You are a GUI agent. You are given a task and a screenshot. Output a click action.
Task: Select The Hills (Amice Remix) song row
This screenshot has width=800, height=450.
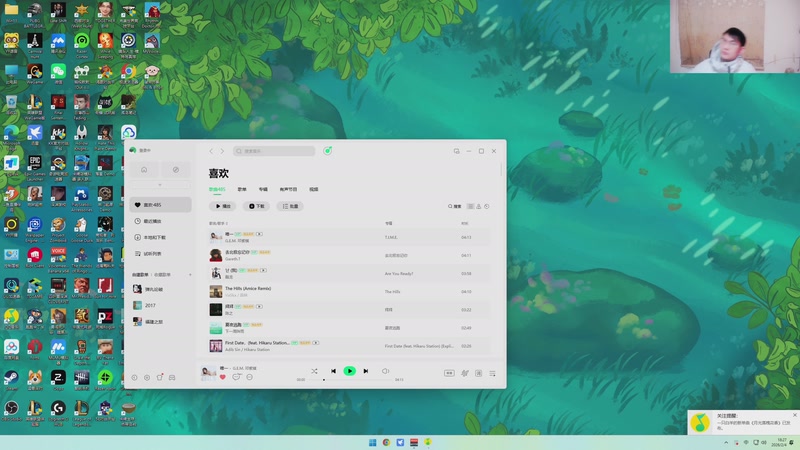click(349, 291)
